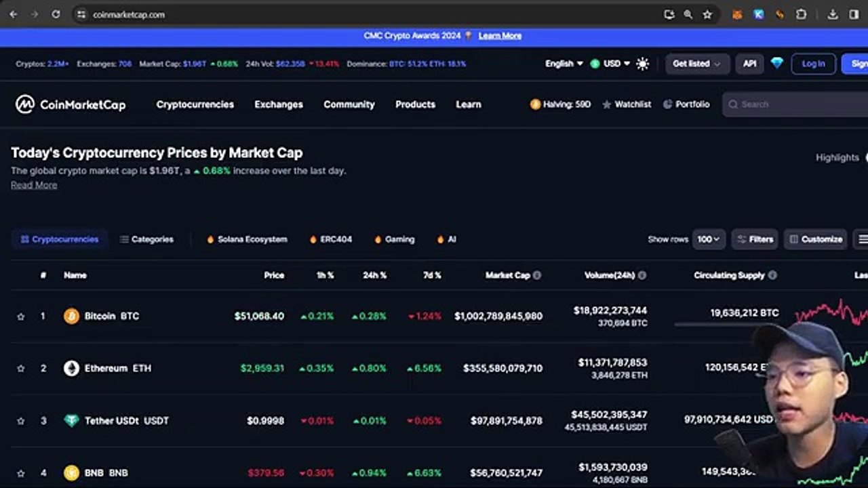Sort by the 7d % column header
Viewport: 868px width, 488px height.
432,275
